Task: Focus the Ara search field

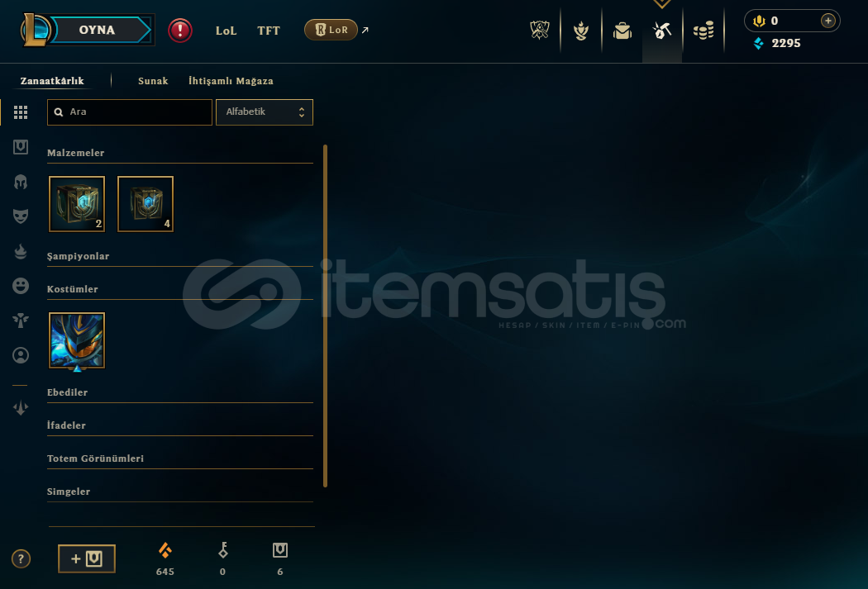Action: (130, 112)
